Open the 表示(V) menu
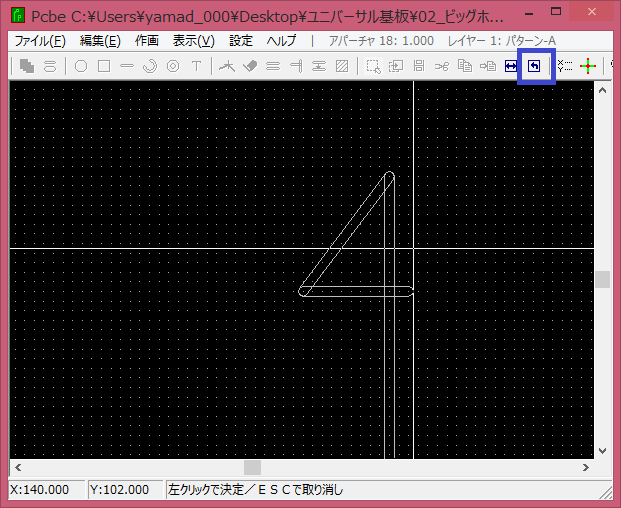 193,41
